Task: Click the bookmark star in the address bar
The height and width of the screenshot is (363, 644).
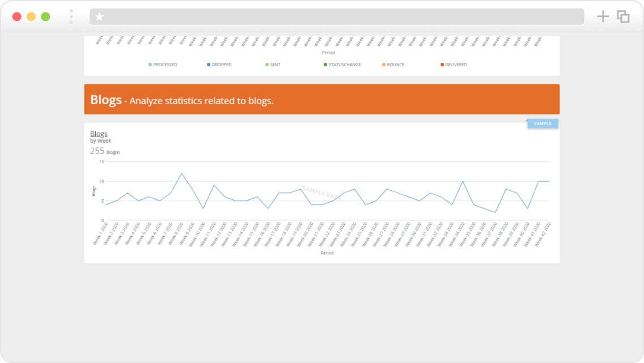Action: pos(100,16)
